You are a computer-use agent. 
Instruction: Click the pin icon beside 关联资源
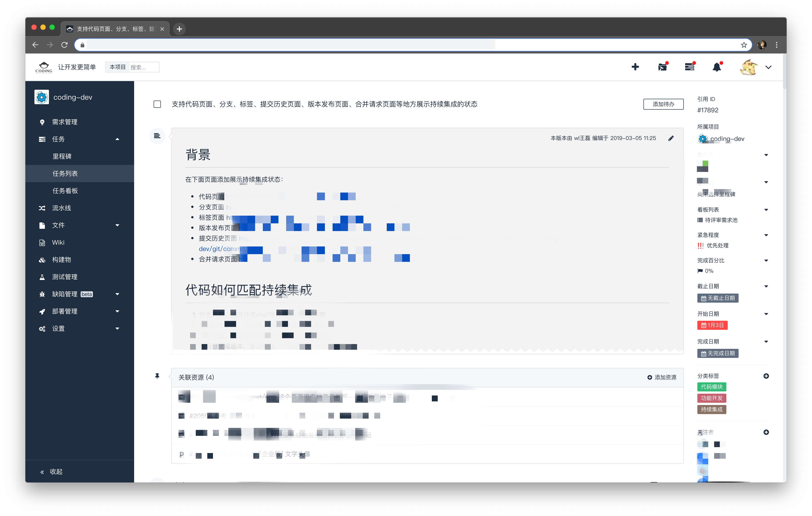(x=157, y=376)
